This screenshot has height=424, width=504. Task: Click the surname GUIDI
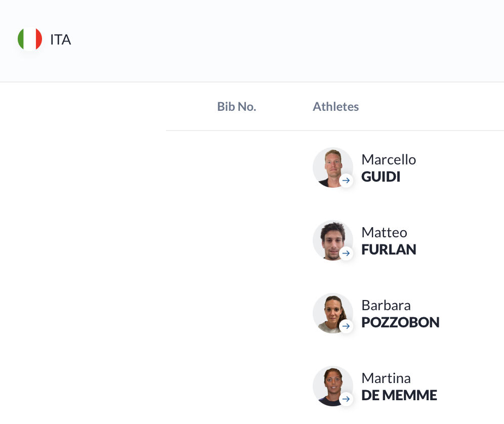381,177
